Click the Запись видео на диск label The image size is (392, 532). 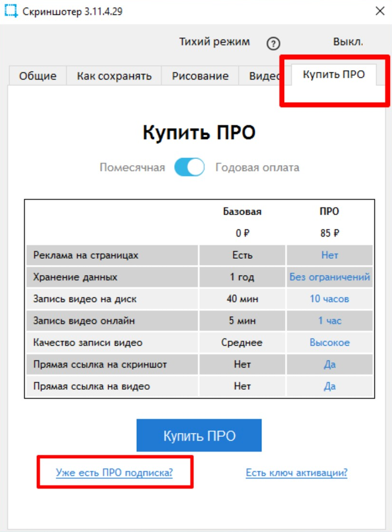tap(85, 299)
